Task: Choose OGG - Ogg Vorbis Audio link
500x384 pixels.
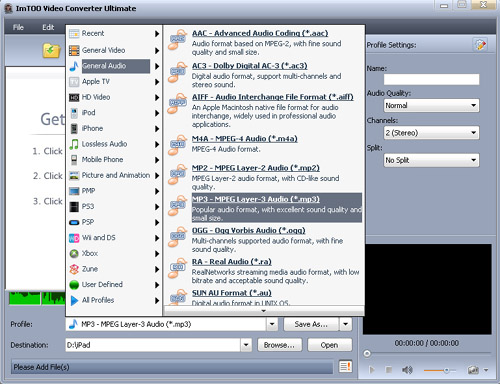Action: tap(249, 231)
